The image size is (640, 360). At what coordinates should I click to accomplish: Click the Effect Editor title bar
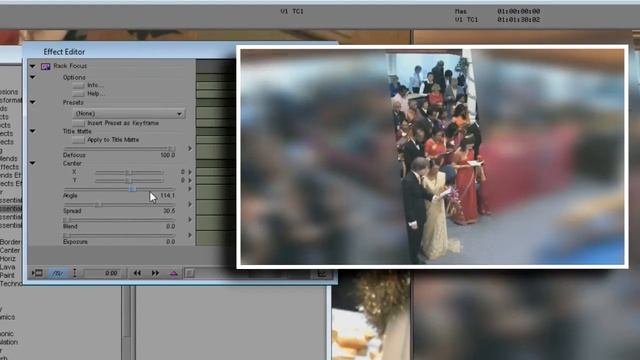click(x=131, y=52)
